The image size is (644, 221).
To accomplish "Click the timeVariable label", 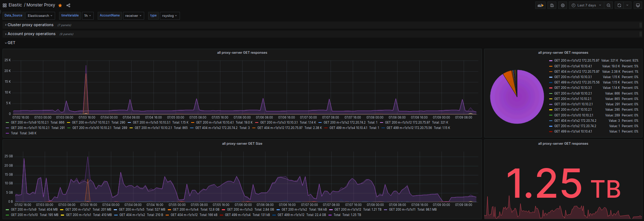I will pyautogui.click(x=70, y=16).
